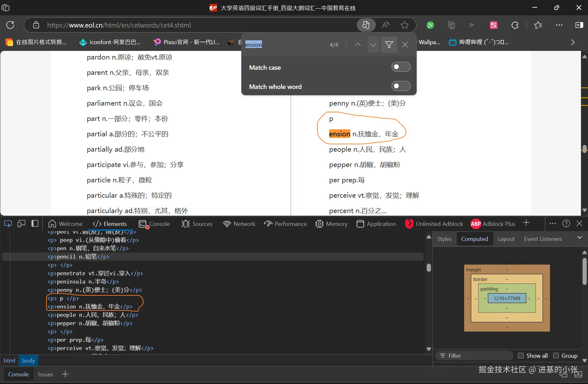Open the Event Listeners pane

pyautogui.click(x=543, y=239)
